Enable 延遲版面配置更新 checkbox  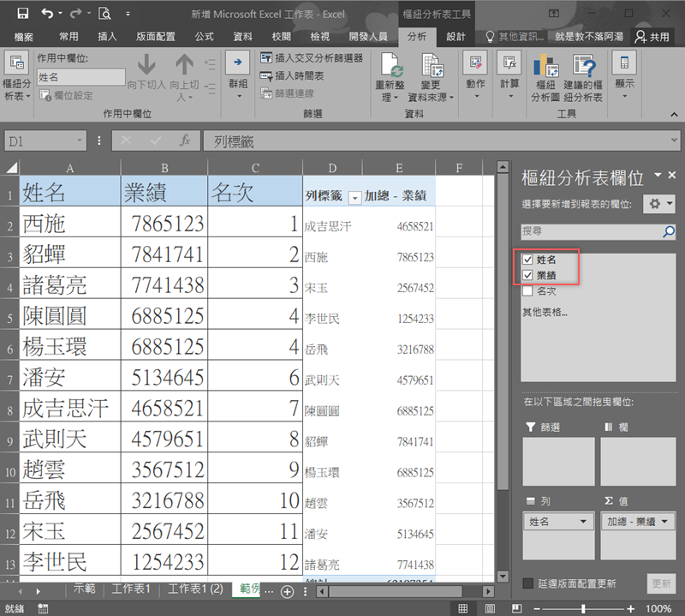click(x=528, y=583)
